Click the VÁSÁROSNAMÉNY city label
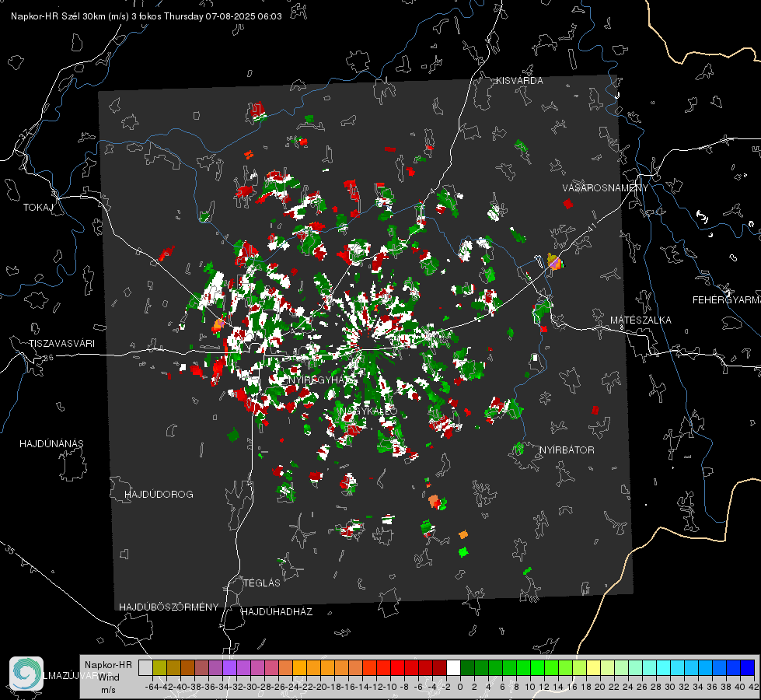This screenshot has width=761, height=700. tap(606, 188)
